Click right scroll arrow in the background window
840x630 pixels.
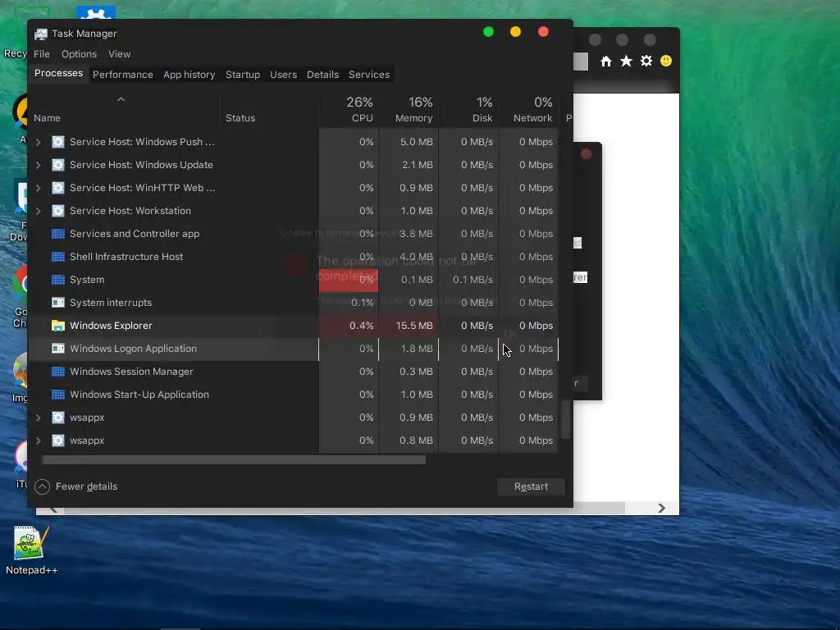point(661,508)
